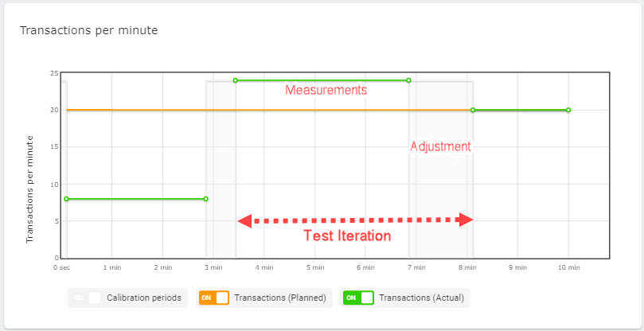
Task: Click the orange planned transactions line
Action: [x=159, y=111]
